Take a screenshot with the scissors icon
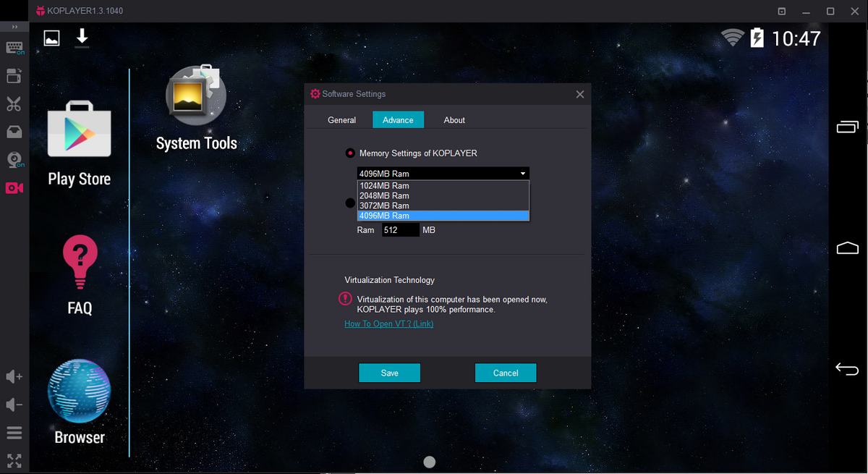Screen dimensions: 868x474 tap(14, 104)
